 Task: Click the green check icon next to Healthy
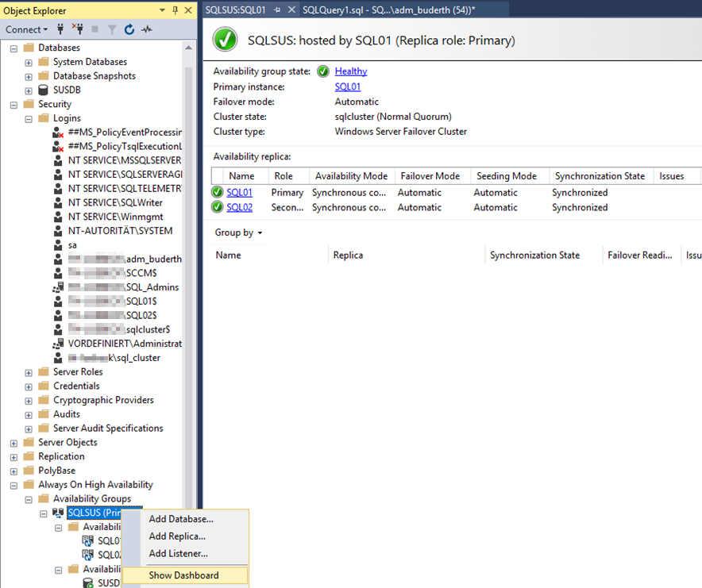coord(322,71)
